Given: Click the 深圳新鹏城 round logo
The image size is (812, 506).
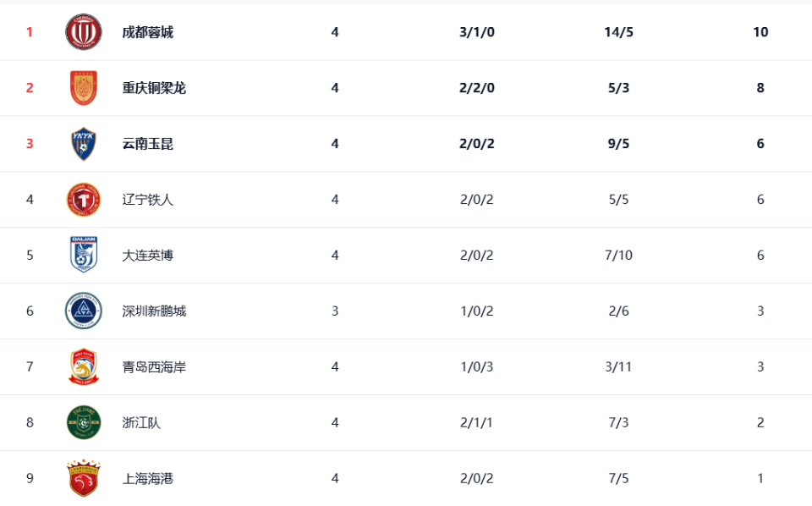Looking at the screenshot, I should [84, 311].
